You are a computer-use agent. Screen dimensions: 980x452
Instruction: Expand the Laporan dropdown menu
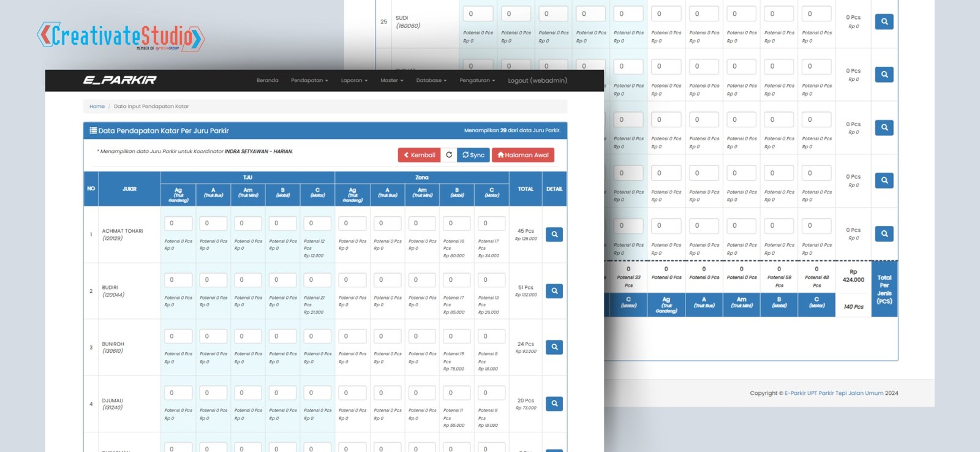coord(354,80)
